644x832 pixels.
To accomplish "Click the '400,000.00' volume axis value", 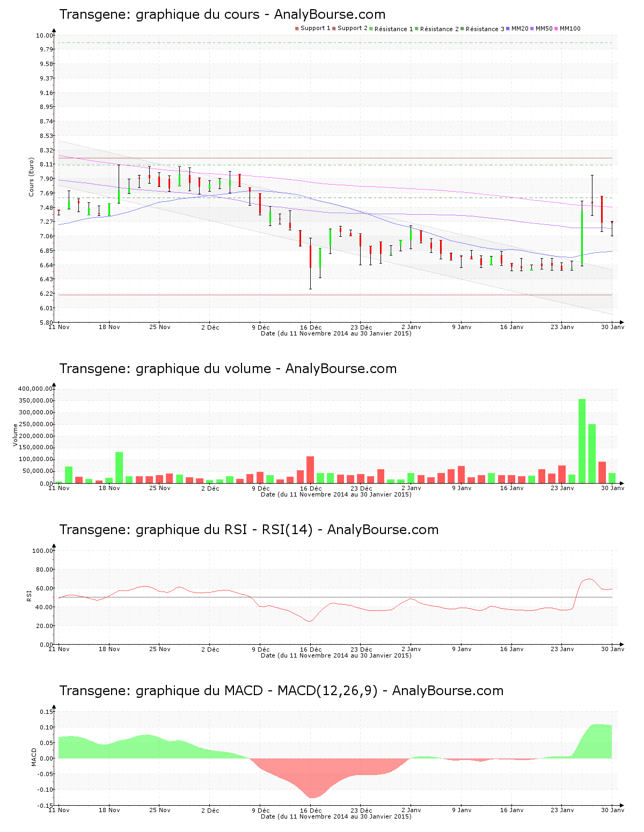I will [35, 389].
